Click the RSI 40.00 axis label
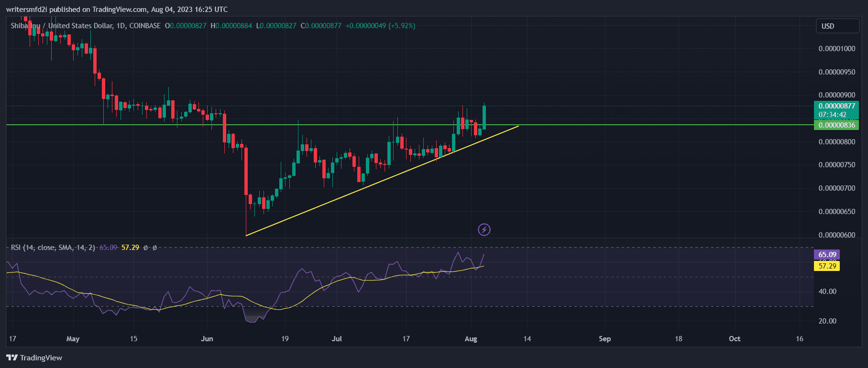This screenshot has height=368, width=868. point(827,292)
